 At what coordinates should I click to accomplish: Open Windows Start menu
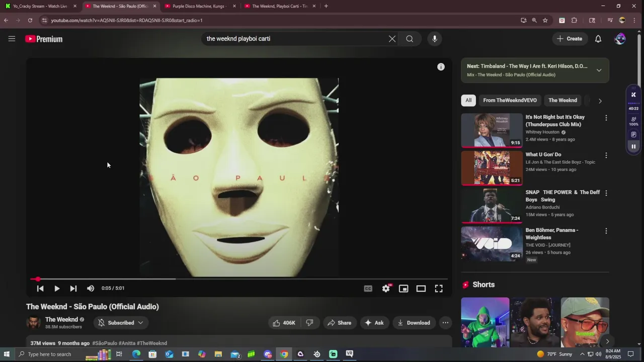coord(7,354)
